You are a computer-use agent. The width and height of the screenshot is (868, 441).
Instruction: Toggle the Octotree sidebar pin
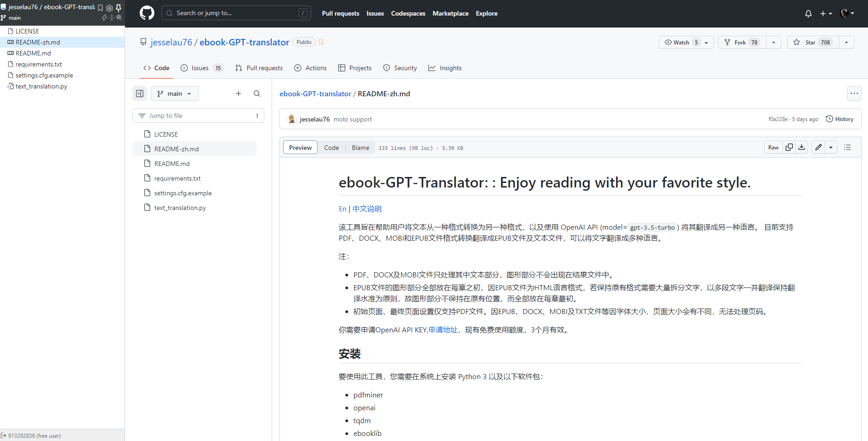point(119,8)
